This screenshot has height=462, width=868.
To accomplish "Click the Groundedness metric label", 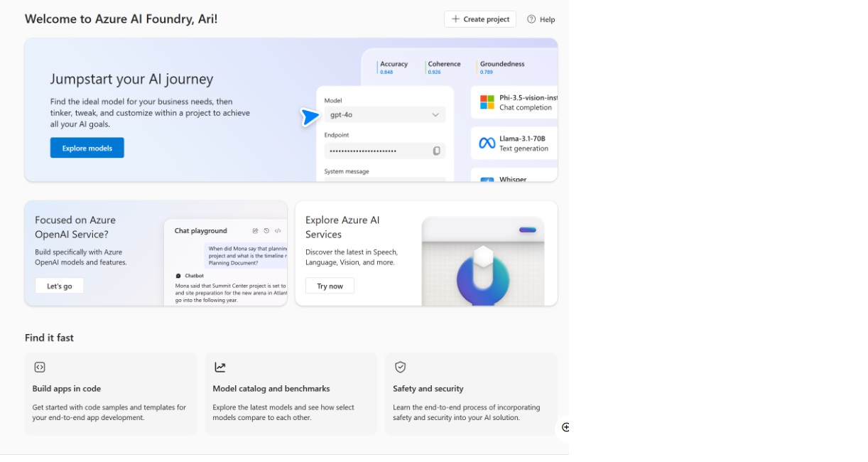I will pos(502,64).
